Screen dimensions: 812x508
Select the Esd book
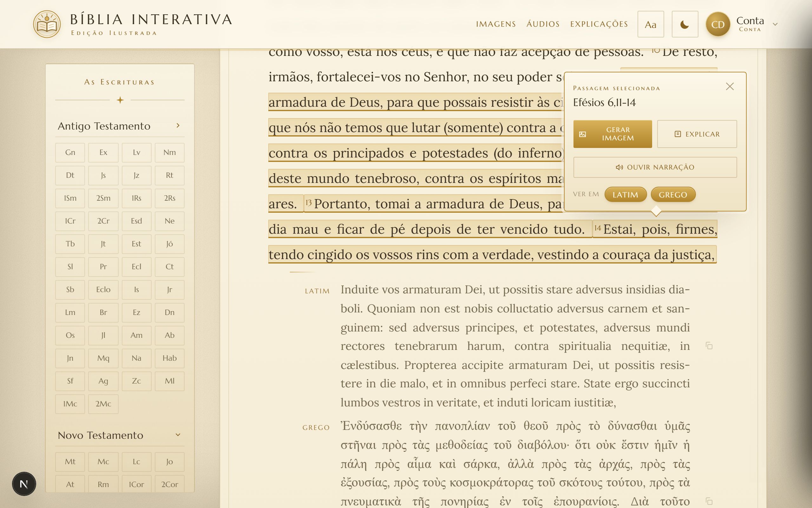[x=137, y=221]
